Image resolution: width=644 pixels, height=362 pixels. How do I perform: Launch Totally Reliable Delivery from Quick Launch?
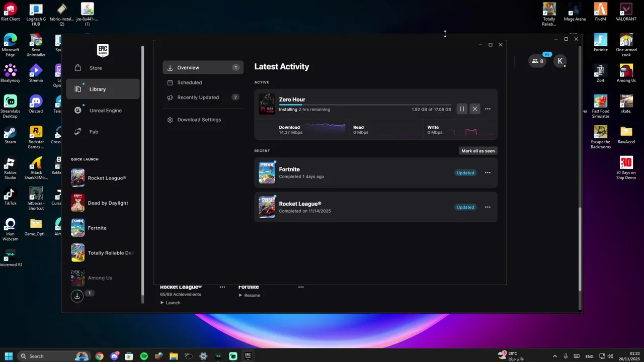click(x=103, y=253)
